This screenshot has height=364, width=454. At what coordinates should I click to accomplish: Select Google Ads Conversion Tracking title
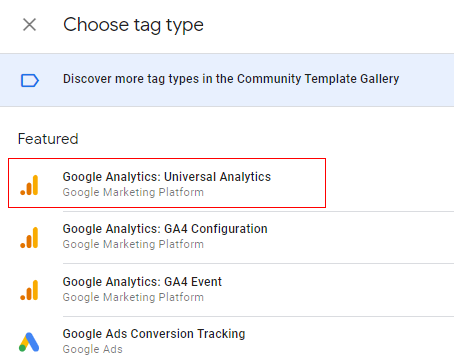(x=154, y=334)
